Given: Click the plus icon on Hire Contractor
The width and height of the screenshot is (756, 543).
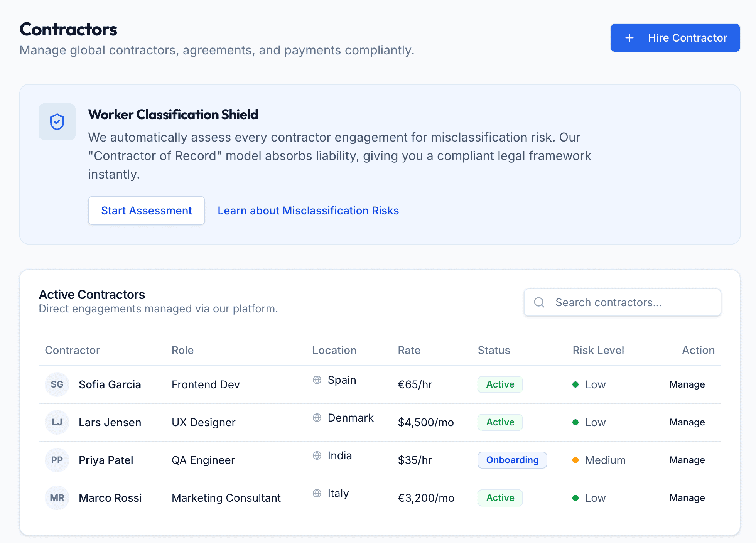Looking at the screenshot, I should pyautogui.click(x=629, y=38).
